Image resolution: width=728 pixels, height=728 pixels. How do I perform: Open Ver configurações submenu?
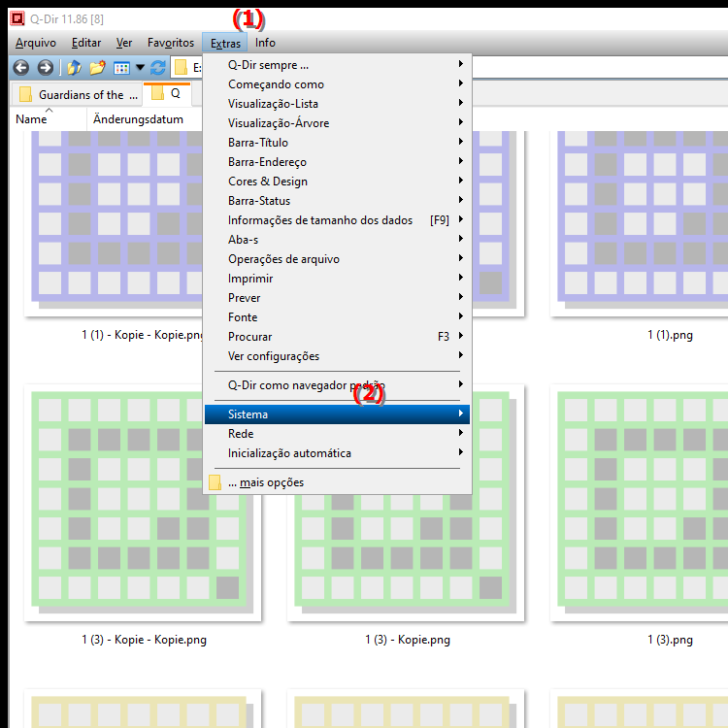point(337,356)
